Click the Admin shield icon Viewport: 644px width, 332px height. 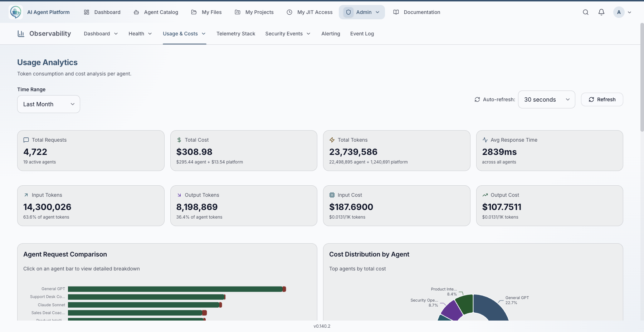pos(348,12)
